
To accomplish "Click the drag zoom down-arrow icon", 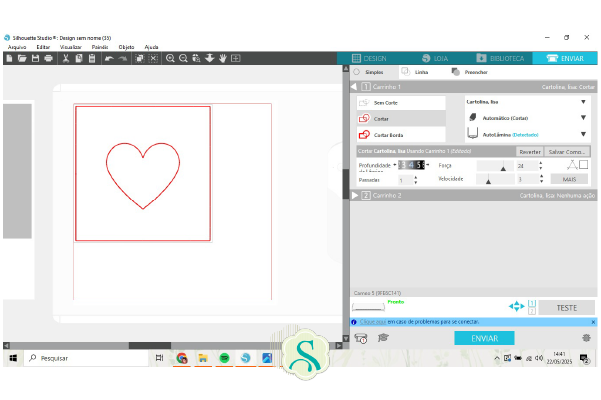I will click(x=209, y=58).
